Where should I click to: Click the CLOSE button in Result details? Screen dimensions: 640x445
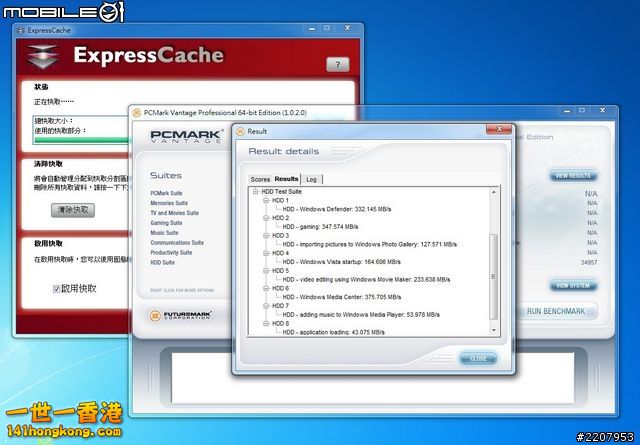pyautogui.click(x=477, y=358)
